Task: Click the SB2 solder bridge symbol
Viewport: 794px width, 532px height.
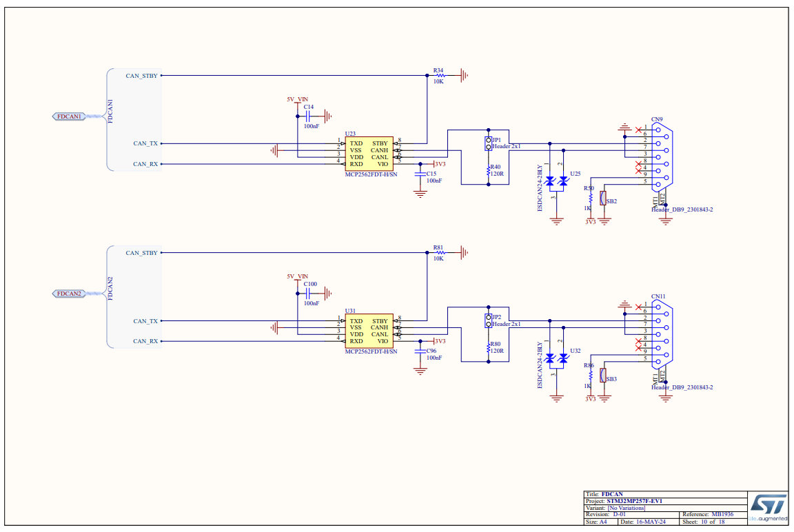Action: (x=602, y=198)
